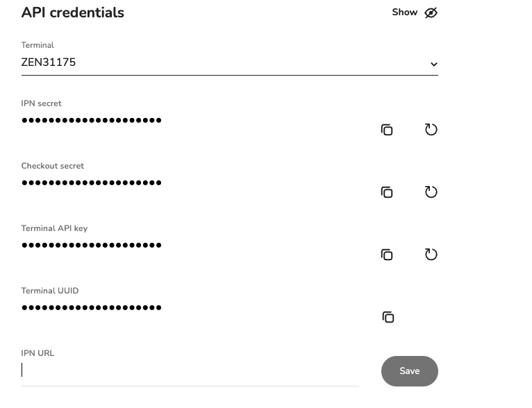This screenshot has height=408, width=532.
Task: Regenerate the Checkout secret
Action: [431, 192]
